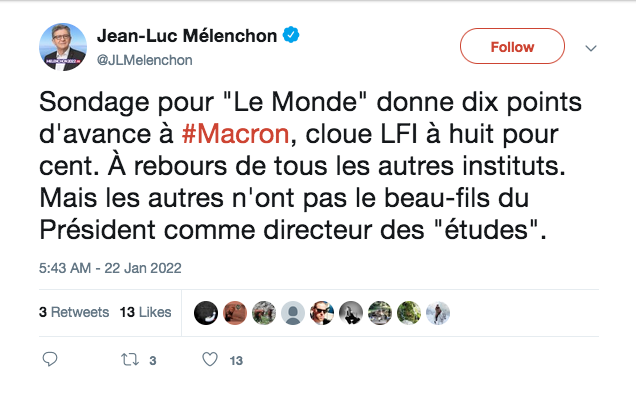Image resolution: width=636 pixels, height=397 pixels.
Task: Click the reply speech bubble icon
Action: coord(50,359)
